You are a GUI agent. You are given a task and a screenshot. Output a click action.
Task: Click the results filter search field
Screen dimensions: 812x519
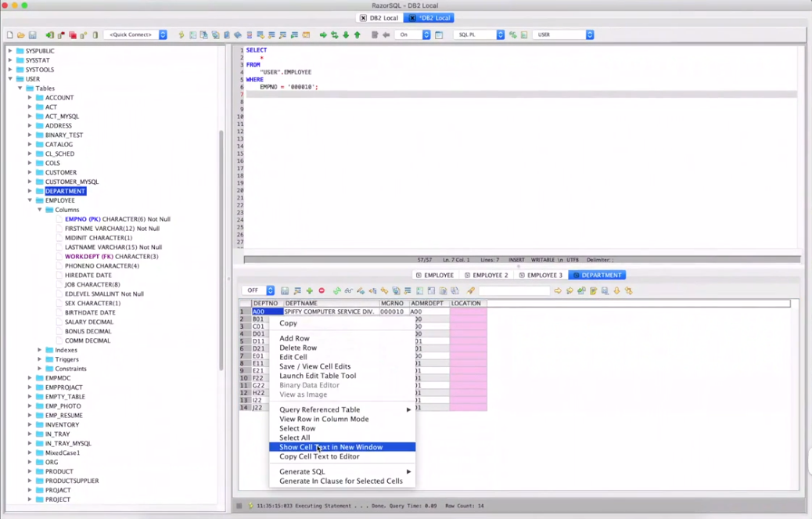[514, 291]
